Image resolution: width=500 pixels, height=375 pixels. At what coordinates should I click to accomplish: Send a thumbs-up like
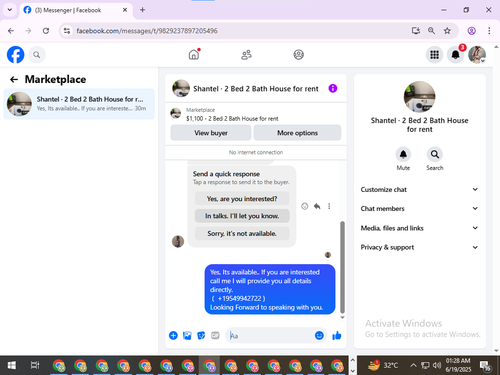[x=337, y=335]
